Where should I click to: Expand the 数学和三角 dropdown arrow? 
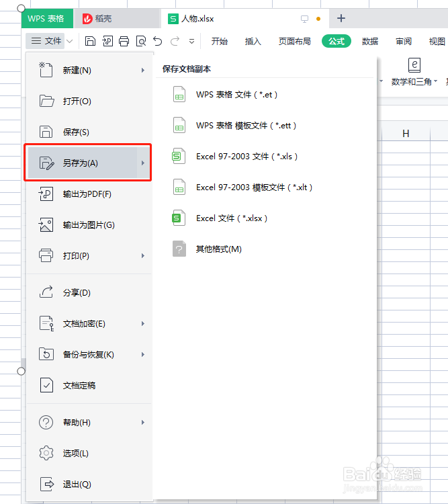(436, 81)
